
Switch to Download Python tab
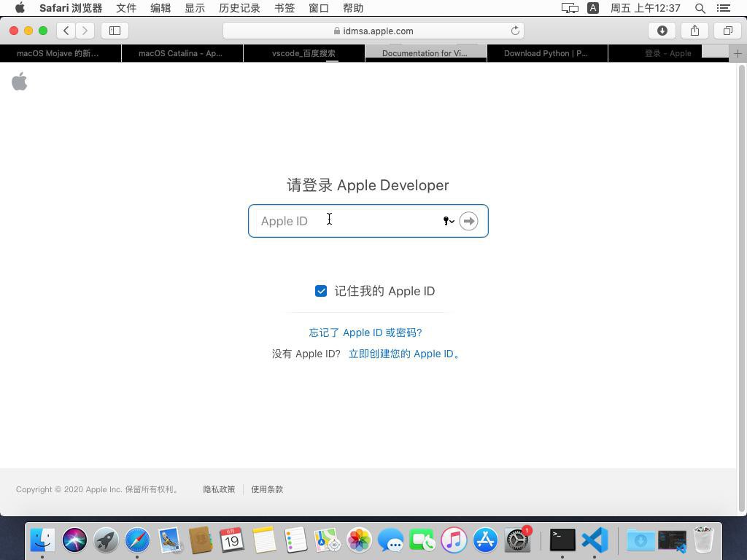click(547, 53)
